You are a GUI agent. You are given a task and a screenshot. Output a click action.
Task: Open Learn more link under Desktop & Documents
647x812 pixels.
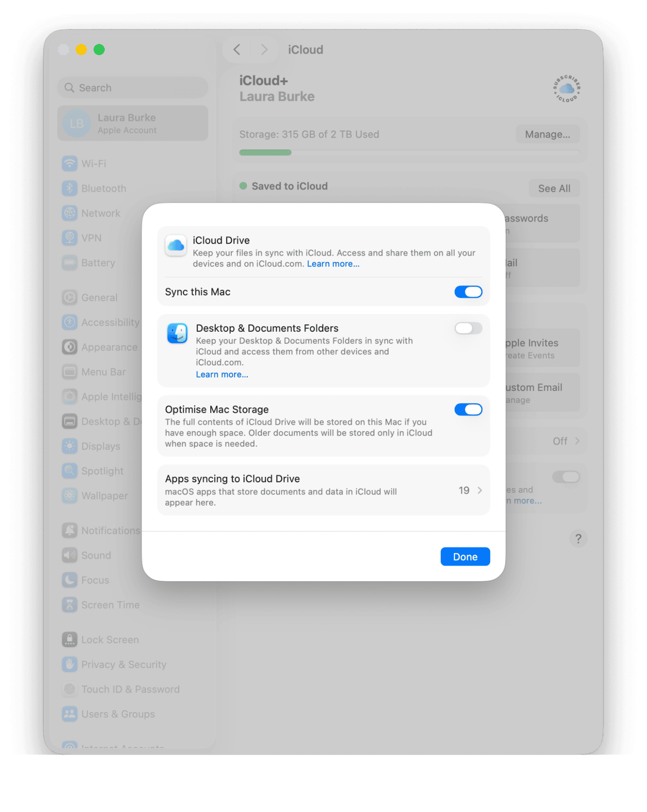(222, 374)
